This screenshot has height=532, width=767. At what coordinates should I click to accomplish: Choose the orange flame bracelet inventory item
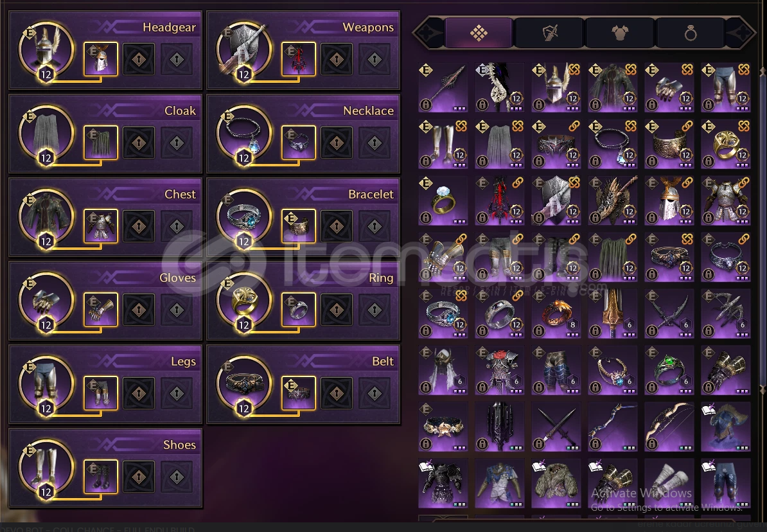point(556,314)
